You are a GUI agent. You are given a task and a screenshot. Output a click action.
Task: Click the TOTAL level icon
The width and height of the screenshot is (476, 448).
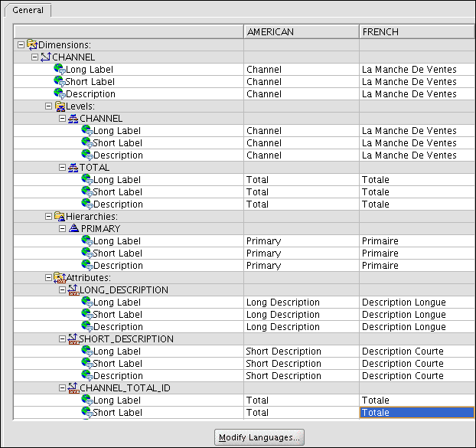pos(73,168)
